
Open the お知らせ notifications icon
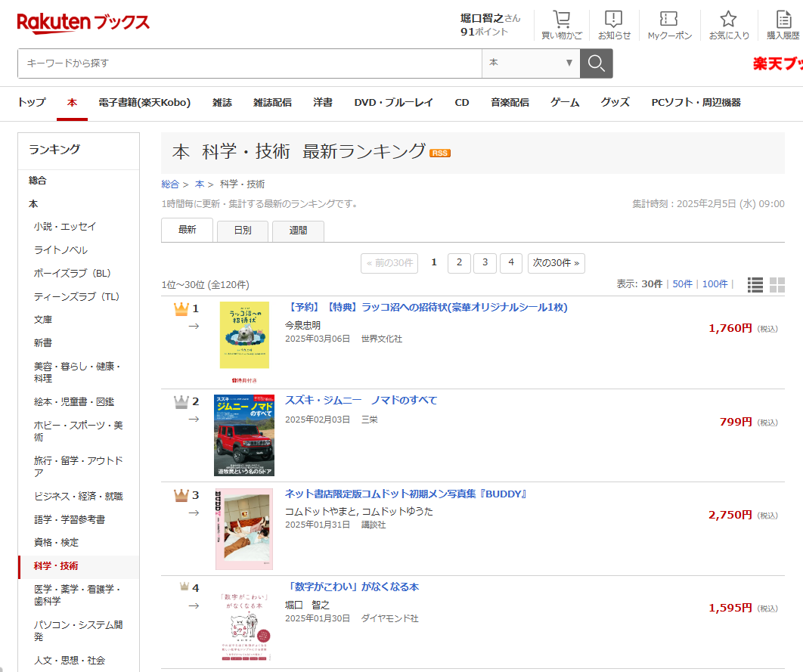coord(613,19)
